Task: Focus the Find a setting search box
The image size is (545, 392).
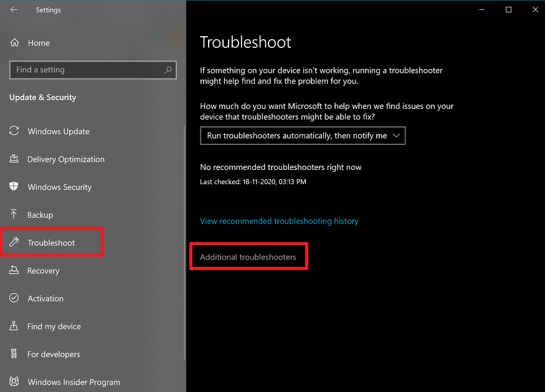Action: point(93,70)
